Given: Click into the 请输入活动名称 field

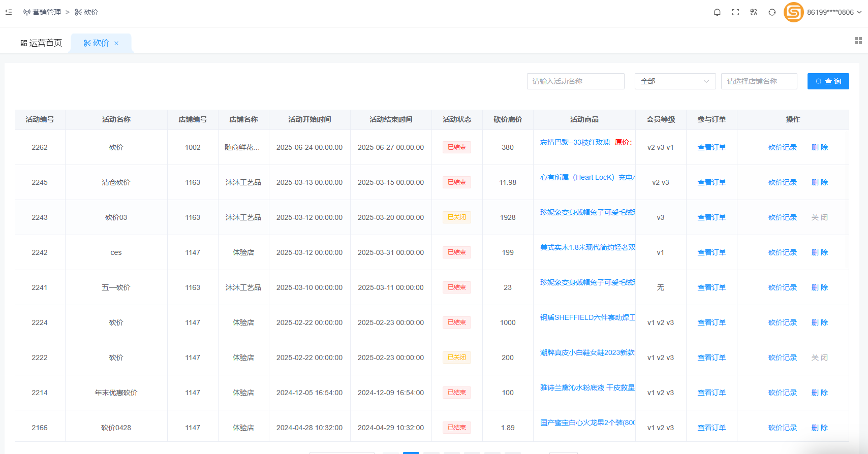Looking at the screenshot, I should point(575,81).
